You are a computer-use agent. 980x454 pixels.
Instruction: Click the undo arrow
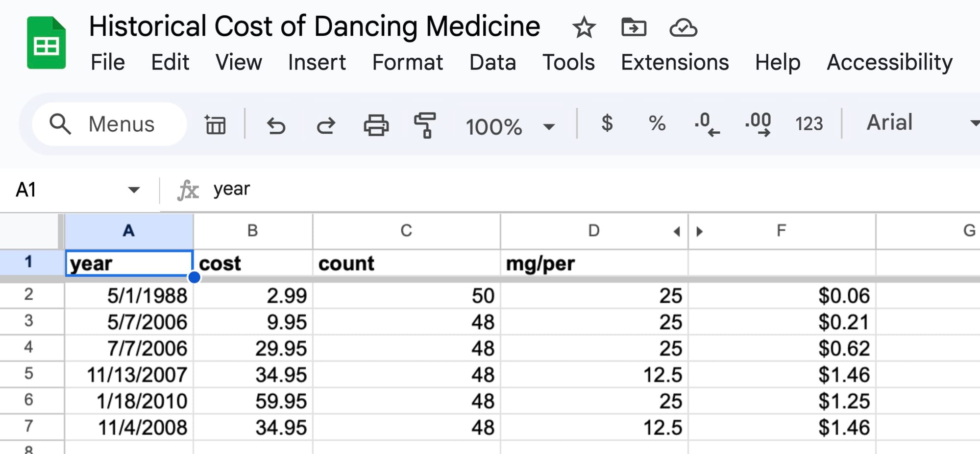tap(276, 125)
